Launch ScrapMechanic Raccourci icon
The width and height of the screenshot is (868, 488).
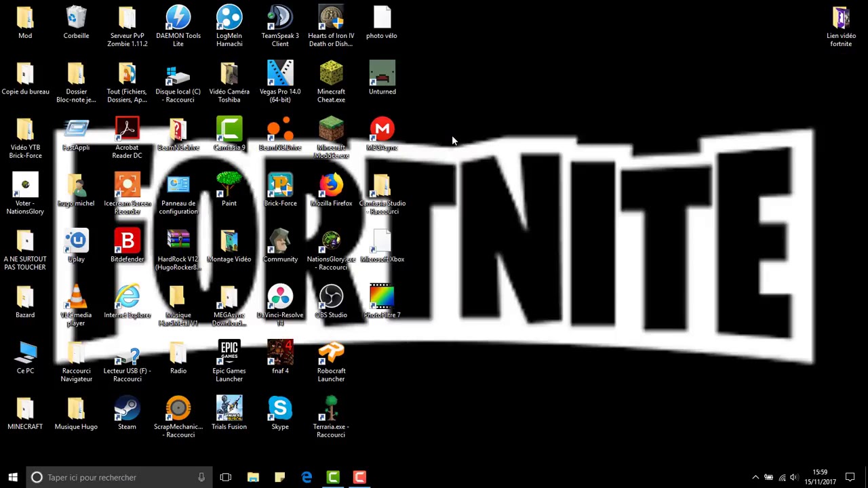point(178,417)
